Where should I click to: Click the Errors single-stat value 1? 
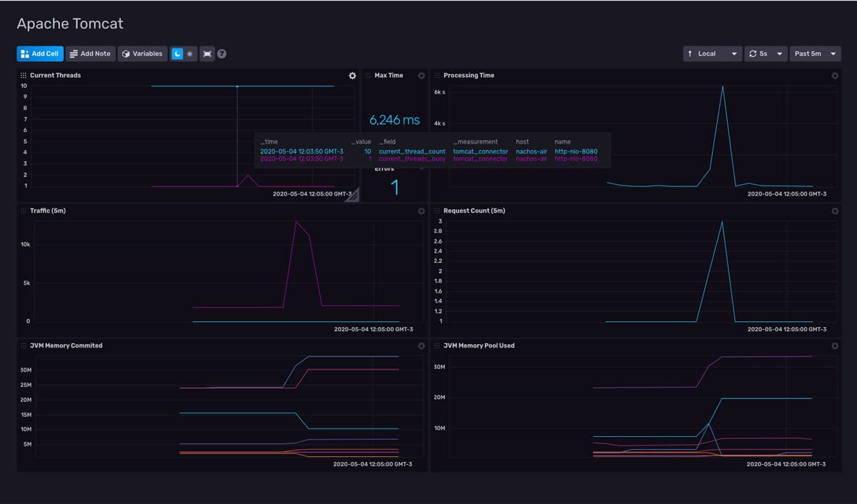tap(394, 188)
